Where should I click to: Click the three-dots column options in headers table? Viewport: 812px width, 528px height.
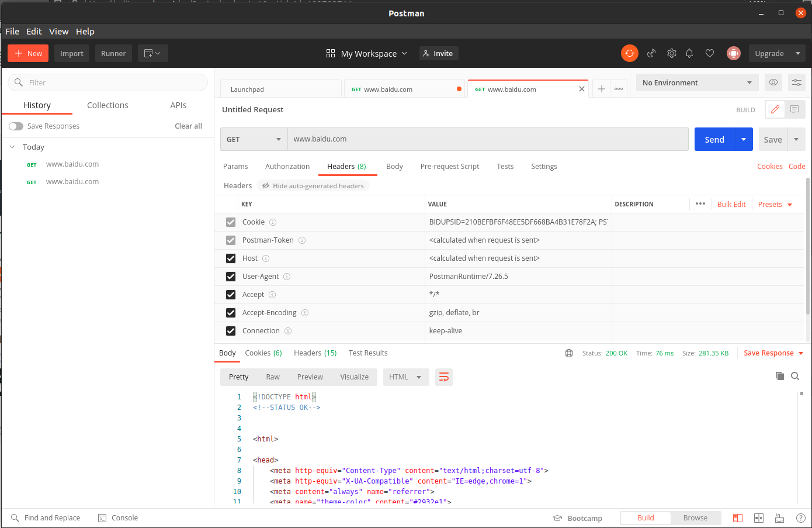[700, 203]
